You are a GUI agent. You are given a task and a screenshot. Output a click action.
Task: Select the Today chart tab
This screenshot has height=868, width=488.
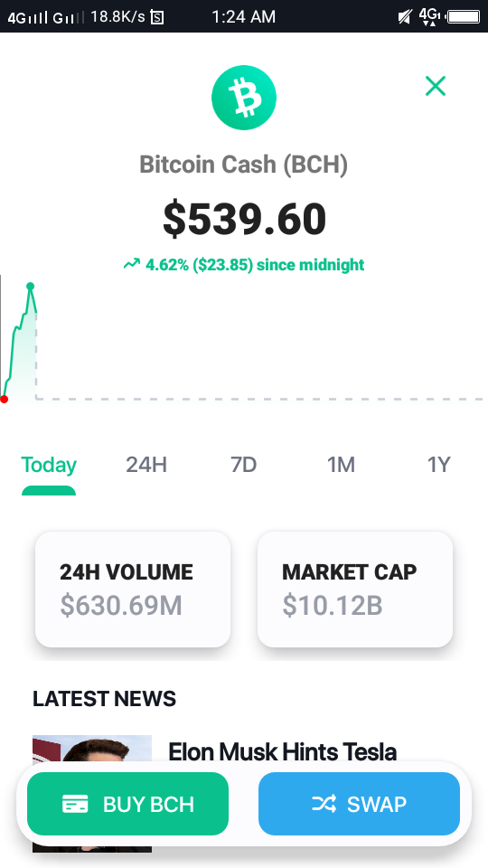49,465
